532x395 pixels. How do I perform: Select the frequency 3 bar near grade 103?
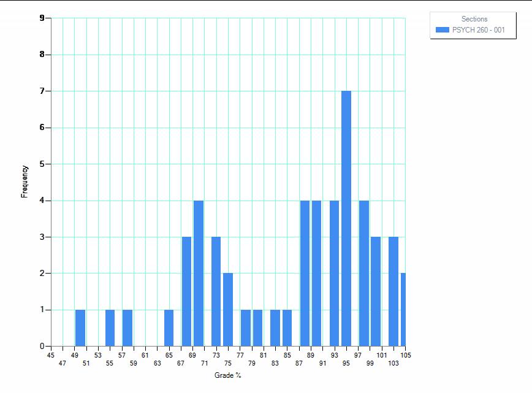tap(393, 291)
